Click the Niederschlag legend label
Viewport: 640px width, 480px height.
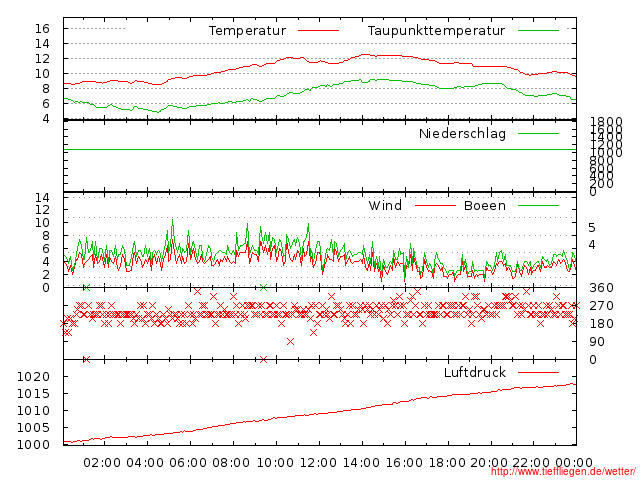[x=462, y=134]
